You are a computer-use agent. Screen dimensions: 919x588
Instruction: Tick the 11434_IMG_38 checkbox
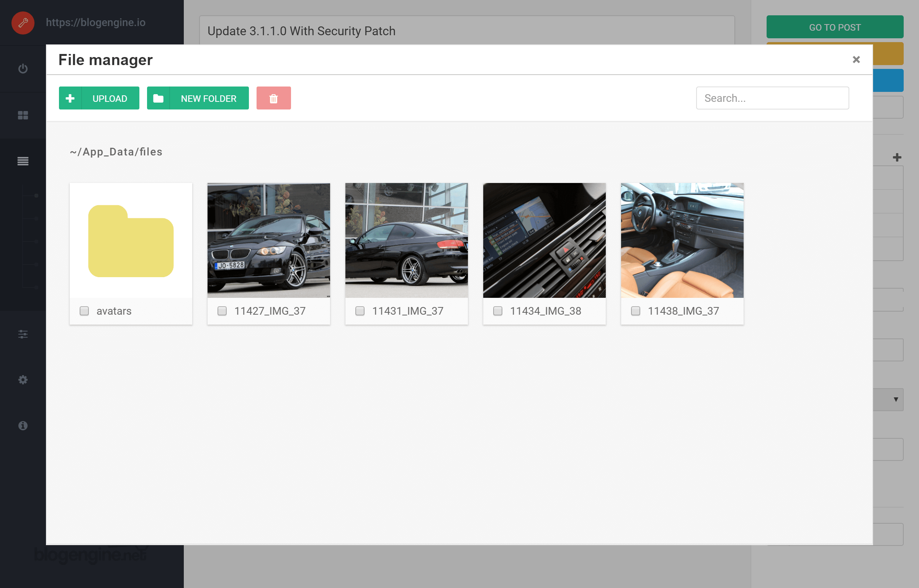tap(498, 311)
